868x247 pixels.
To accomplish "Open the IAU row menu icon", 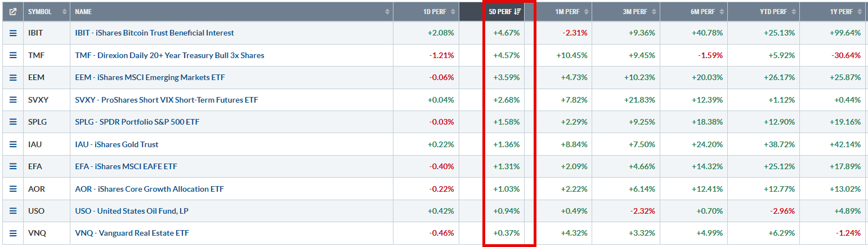I will pos(12,144).
